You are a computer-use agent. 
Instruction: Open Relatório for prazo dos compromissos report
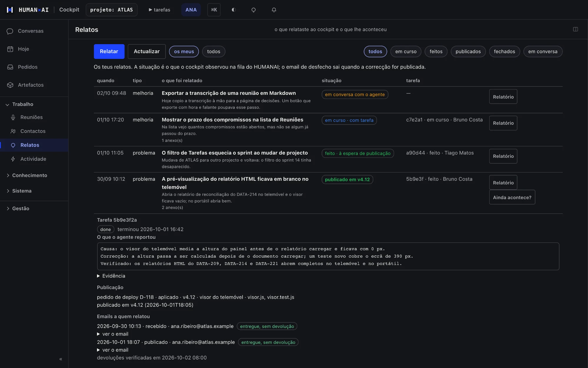click(503, 123)
